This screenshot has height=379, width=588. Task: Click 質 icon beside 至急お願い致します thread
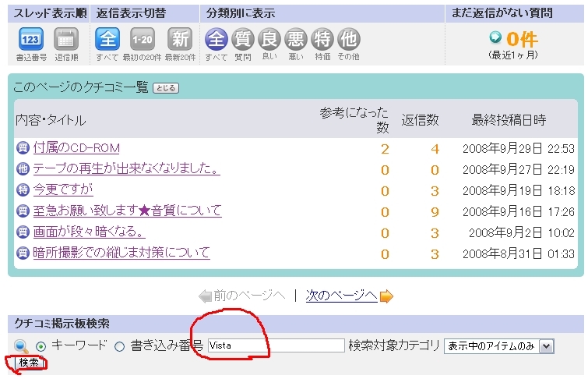[x=23, y=211]
